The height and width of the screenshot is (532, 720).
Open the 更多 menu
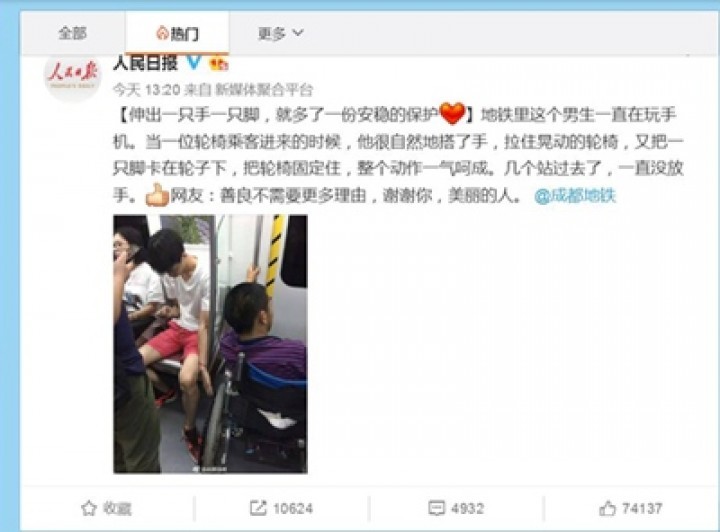point(281,33)
